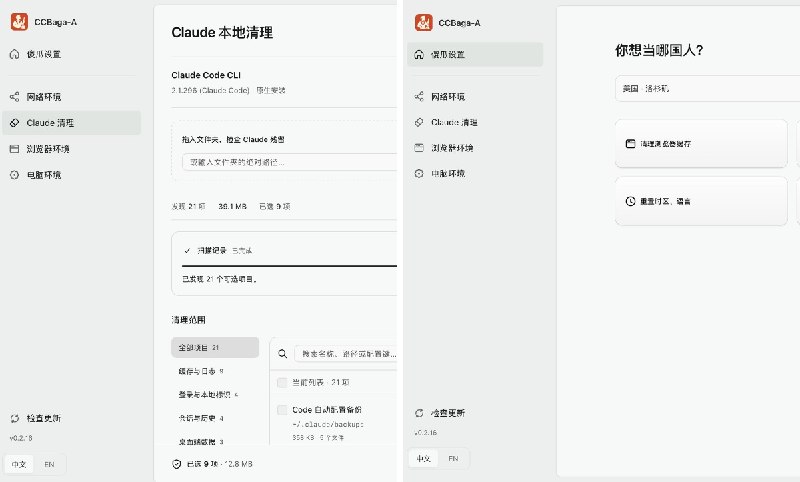Click the CCBaga-A logo in left window
800x482 pixels.
(19, 22)
